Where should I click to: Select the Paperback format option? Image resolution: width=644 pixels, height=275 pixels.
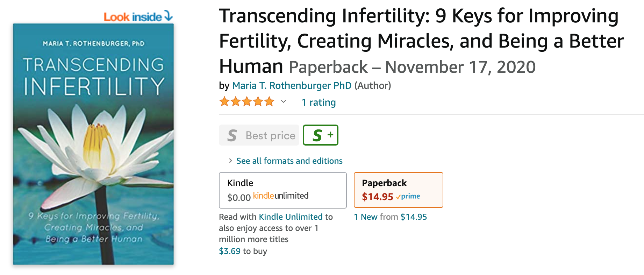(x=399, y=190)
